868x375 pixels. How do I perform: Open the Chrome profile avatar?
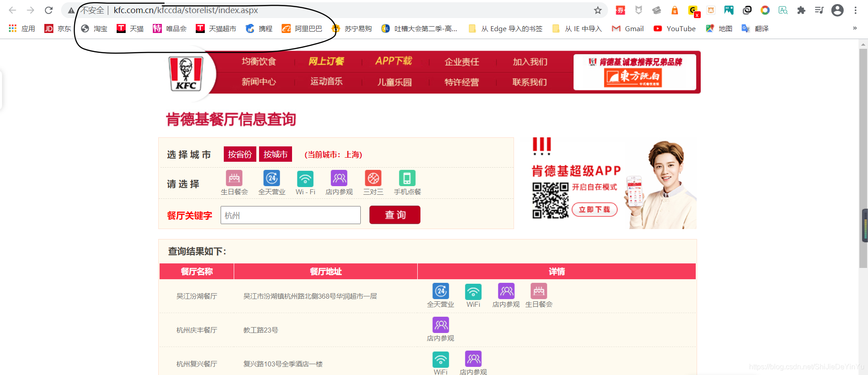[x=837, y=10]
